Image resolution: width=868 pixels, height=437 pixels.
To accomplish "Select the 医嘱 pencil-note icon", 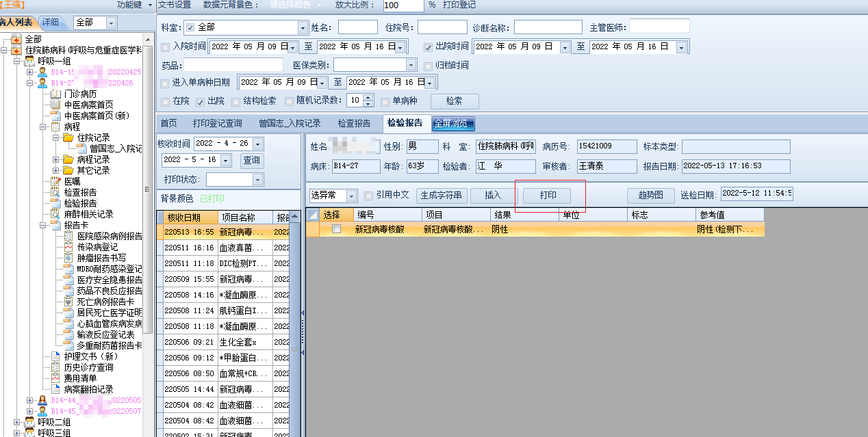I will click(x=56, y=181).
